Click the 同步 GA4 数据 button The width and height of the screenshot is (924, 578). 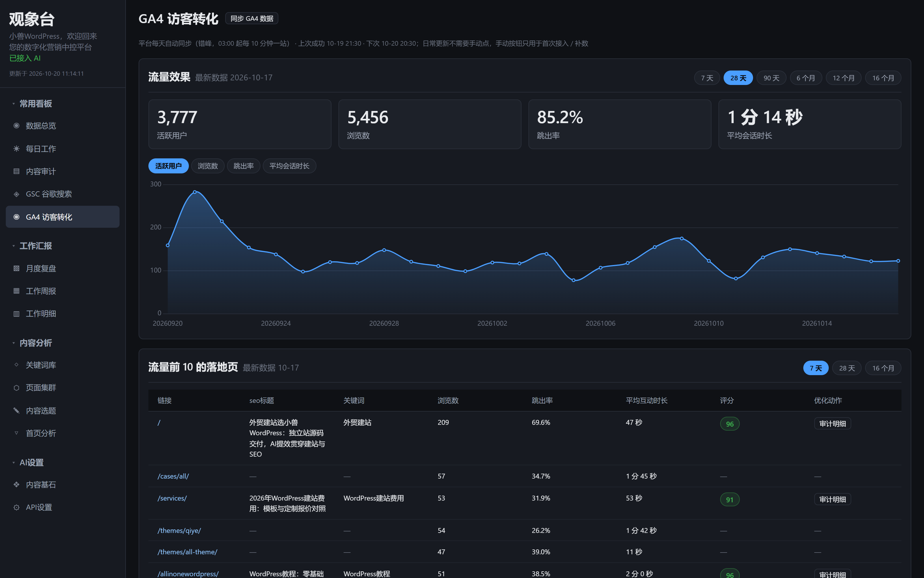252,18
